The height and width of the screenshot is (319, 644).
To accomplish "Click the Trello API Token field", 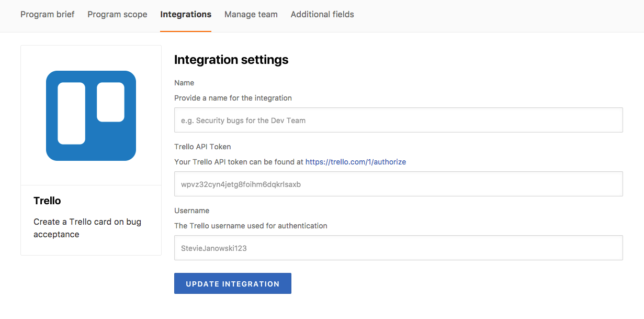I will pos(398,184).
